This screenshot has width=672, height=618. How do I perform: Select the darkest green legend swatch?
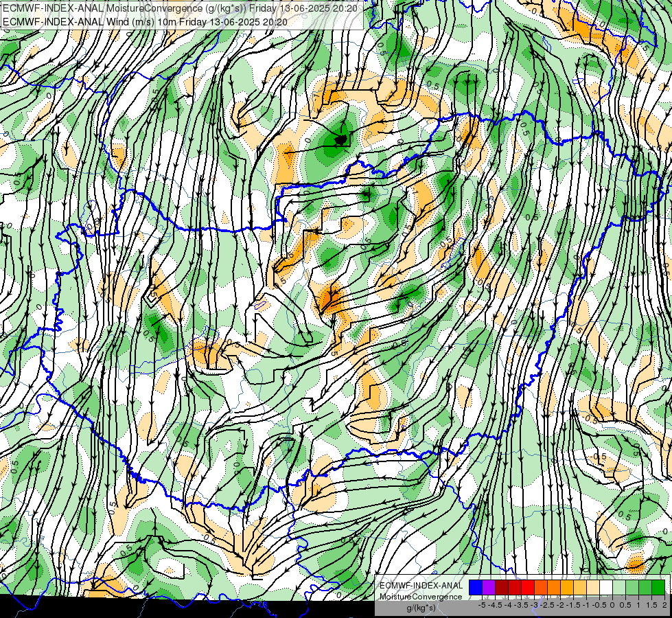coord(658,587)
